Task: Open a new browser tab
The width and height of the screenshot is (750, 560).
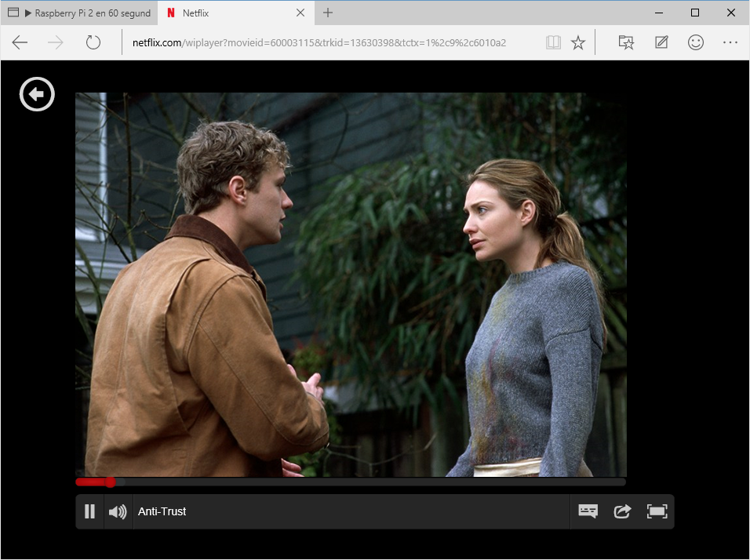Action: point(328,13)
